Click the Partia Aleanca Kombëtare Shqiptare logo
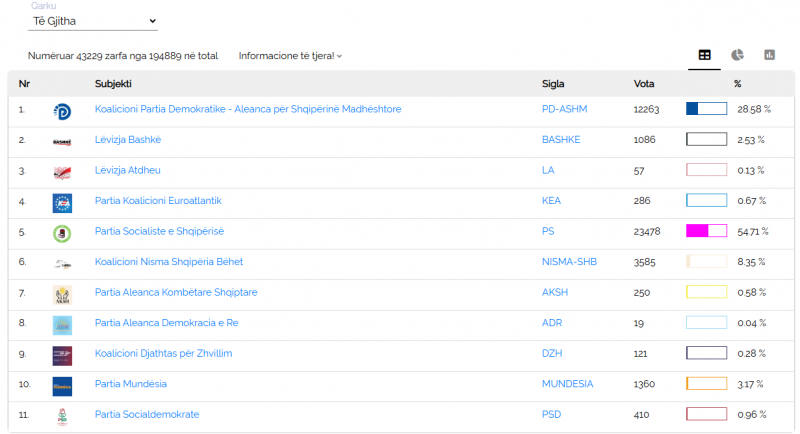Image resolution: width=800 pixels, height=434 pixels. [62, 294]
